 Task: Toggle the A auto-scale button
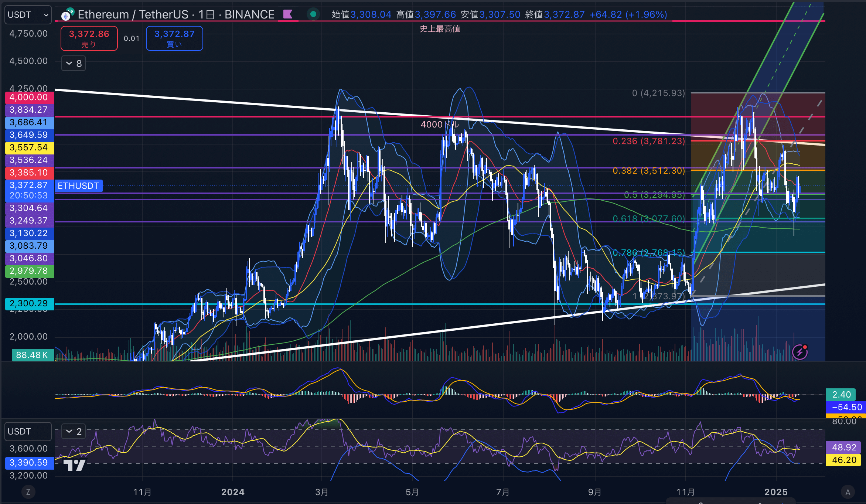848,492
